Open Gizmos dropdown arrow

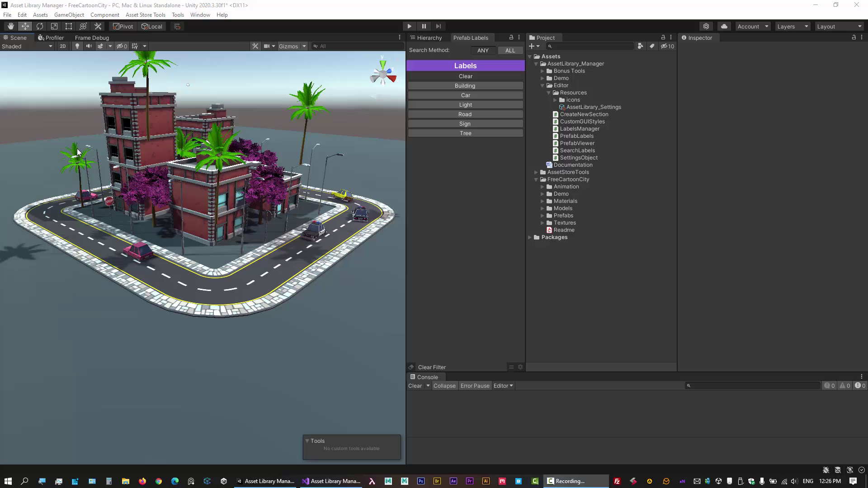pyautogui.click(x=304, y=46)
